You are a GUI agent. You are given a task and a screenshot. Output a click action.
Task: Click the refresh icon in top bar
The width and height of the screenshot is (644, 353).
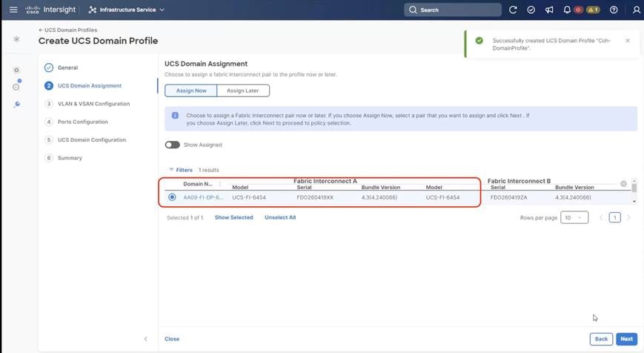(x=513, y=10)
